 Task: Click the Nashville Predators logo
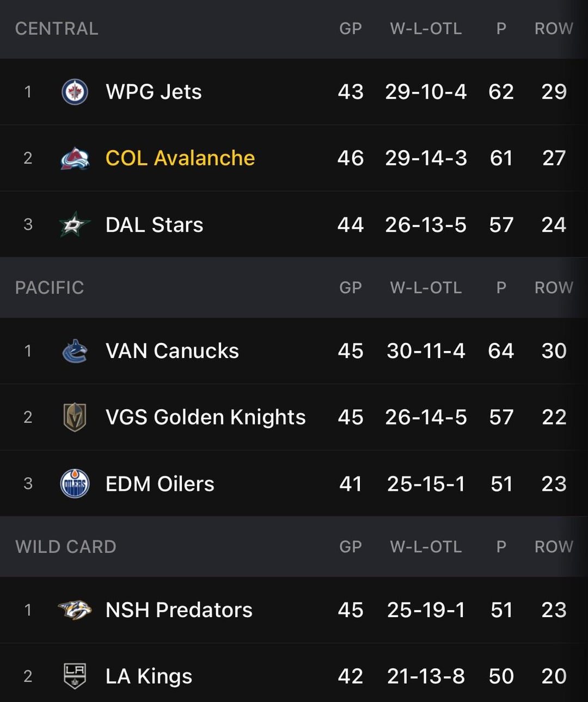[x=75, y=610]
